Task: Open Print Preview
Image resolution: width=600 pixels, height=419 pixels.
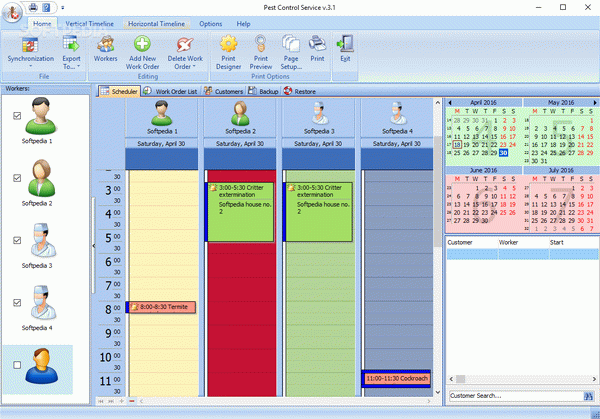Action: tap(261, 52)
